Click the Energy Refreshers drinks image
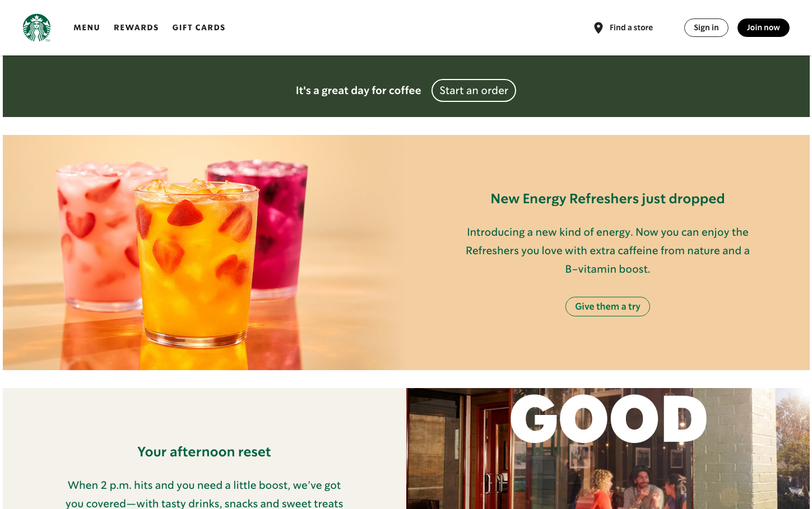 tap(205, 253)
